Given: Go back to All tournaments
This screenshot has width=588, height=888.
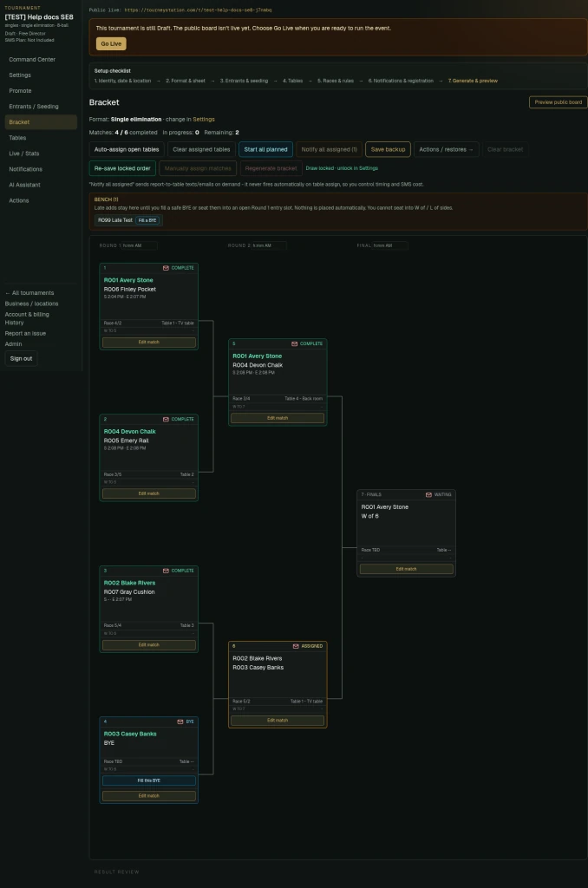Looking at the screenshot, I should pos(29,293).
